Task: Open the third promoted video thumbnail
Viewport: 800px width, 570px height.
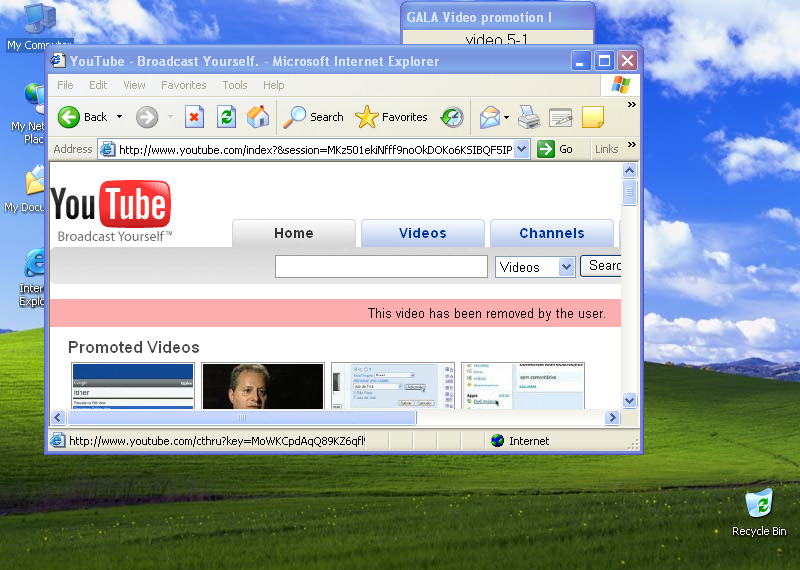Action: tap(392, 386)
